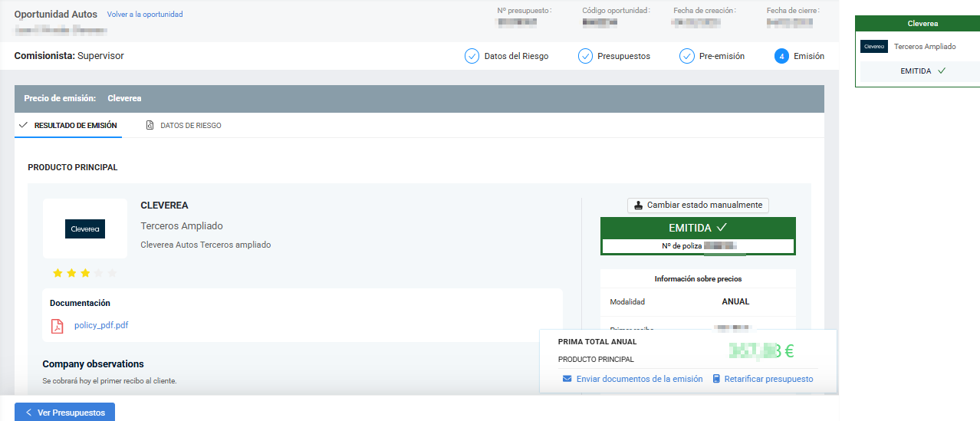Click Cleverea Autos Terceros ampliado description

206,245
